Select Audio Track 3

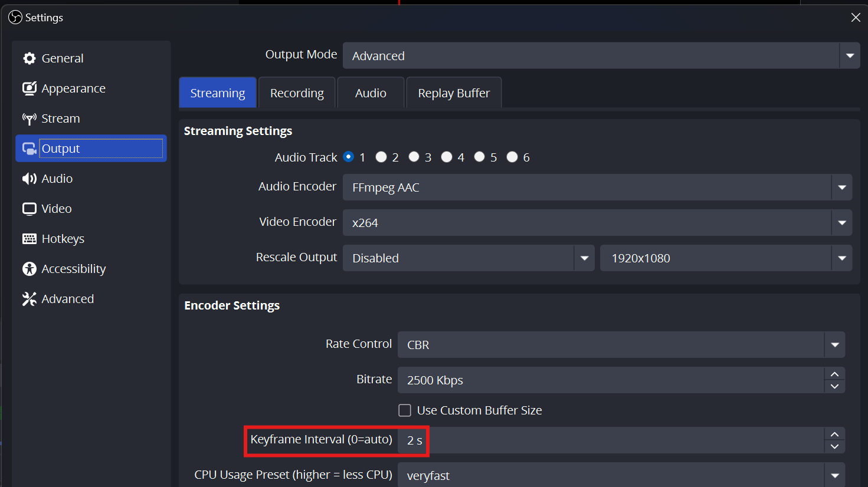pos(414,156)
